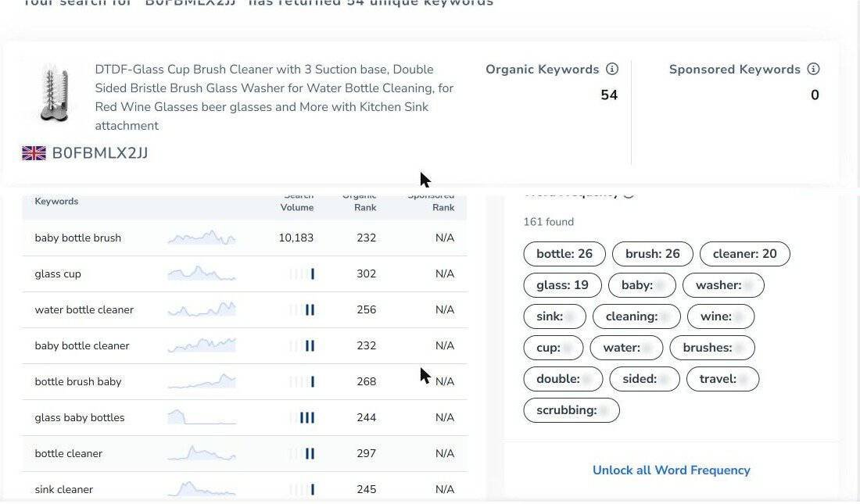
Task: Select the 'glass: 19' word tag
Action: point(562,285)
